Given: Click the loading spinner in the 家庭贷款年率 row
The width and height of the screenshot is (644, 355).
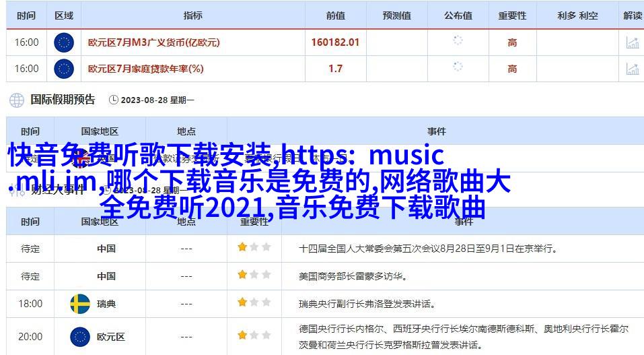Looking at the screenshot, I should click(458, 67).
